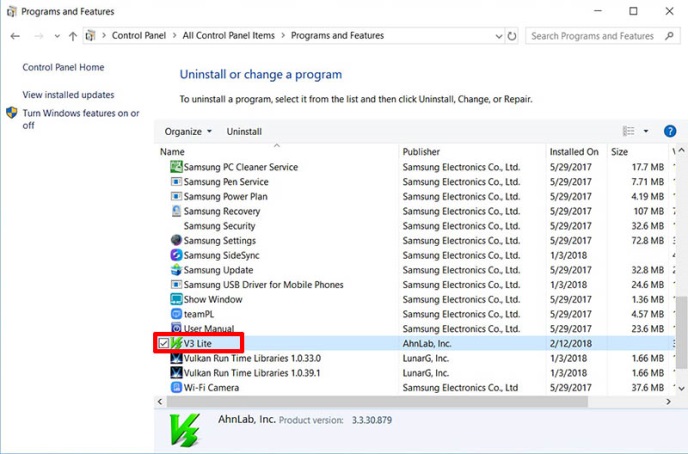The image size is (688, 454).
Task: Click the Samsung USB Driver icon
Action: (176, 284)
